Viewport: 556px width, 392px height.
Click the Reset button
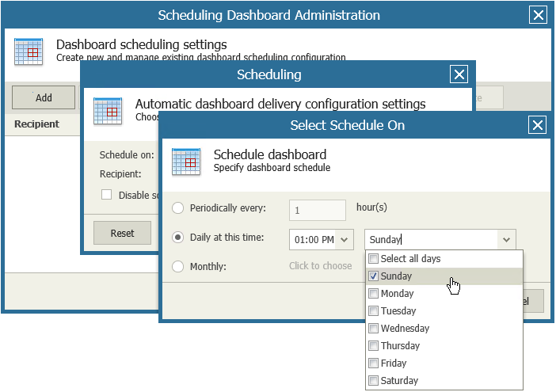tap(122, 234)
